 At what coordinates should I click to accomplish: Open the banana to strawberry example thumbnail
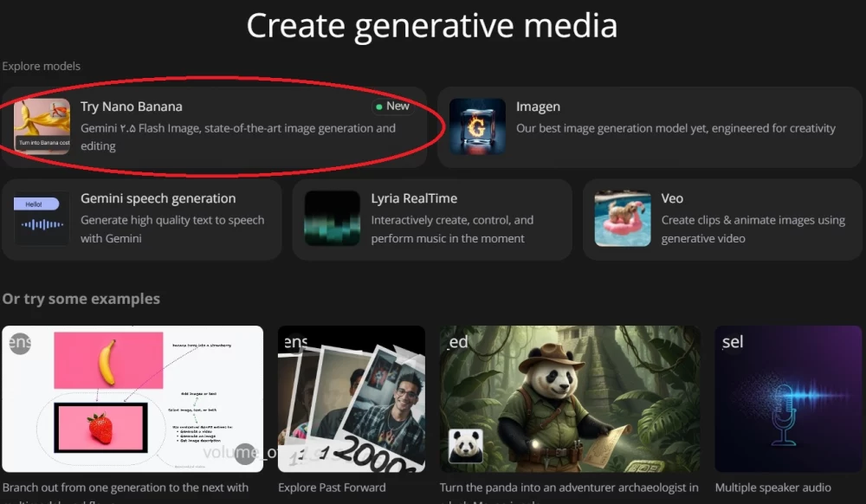(x=132, y=398)
